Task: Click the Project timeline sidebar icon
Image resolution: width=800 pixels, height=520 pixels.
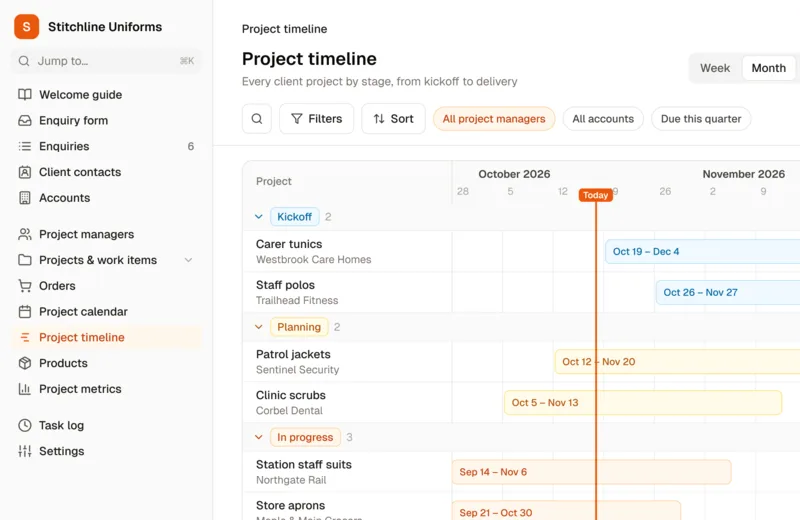Action: (24, 337)
